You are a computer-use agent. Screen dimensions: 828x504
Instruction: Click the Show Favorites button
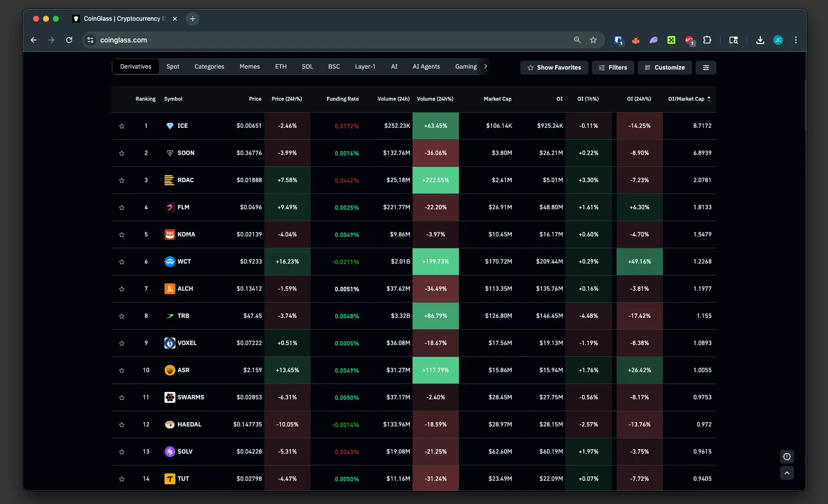pos(554,68)
